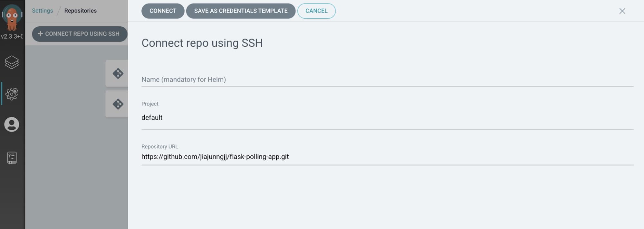
Task: Open Applications via the layers sidebar icon
Action: [12, 62]
